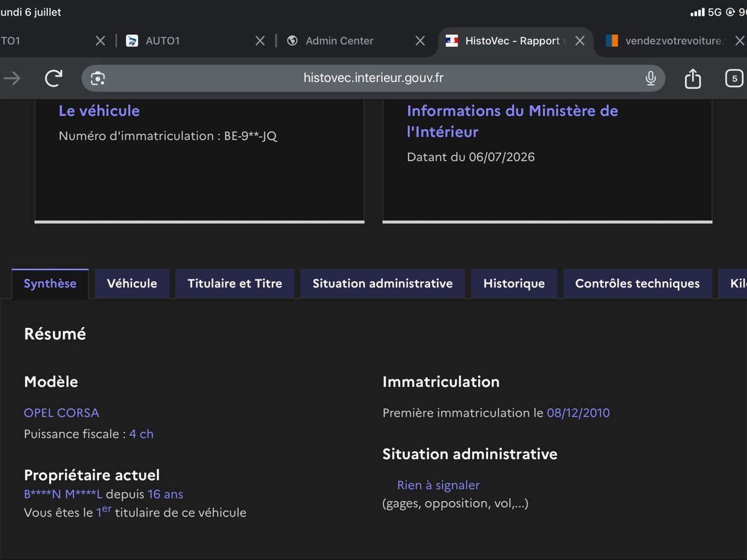Open the Titulaire et Titre tab

235,284
